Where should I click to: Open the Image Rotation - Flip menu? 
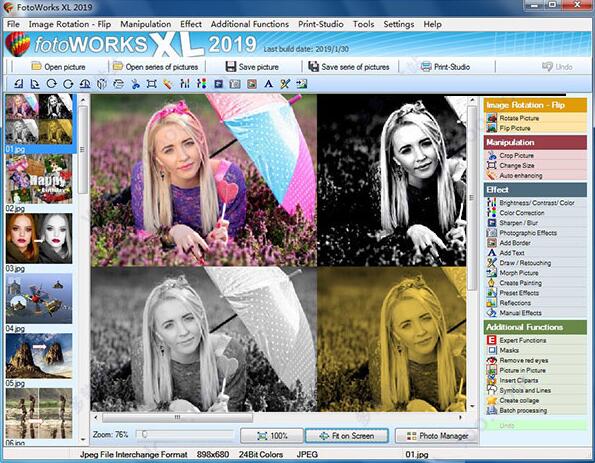click(x=70, y=24)
